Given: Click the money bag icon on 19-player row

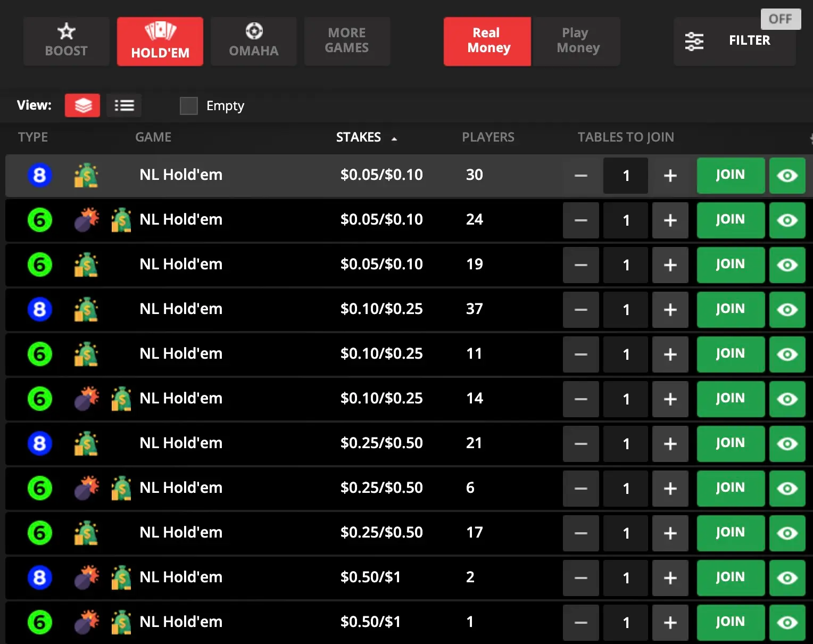Looking at the screenshot, I should point(86,265).
